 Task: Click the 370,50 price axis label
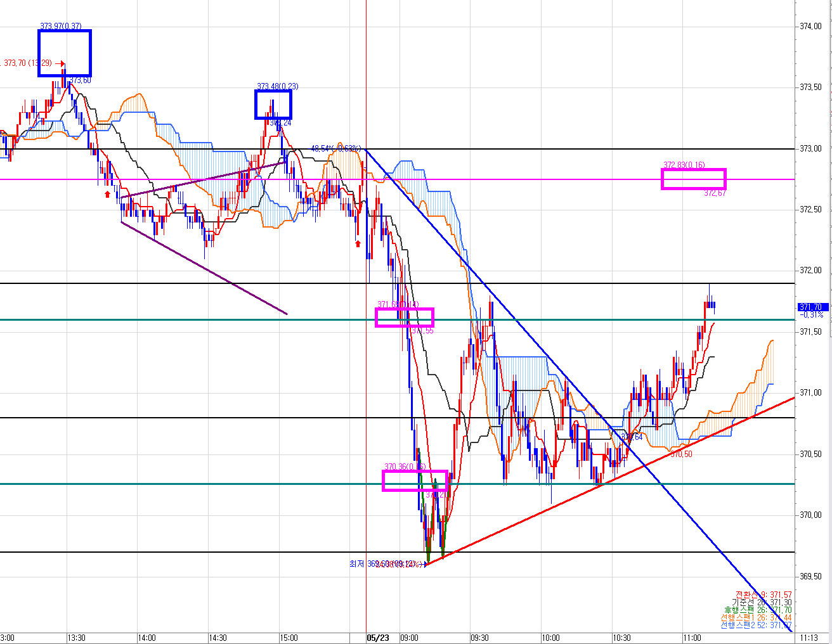pyautogui.click(x=812, y=454)
